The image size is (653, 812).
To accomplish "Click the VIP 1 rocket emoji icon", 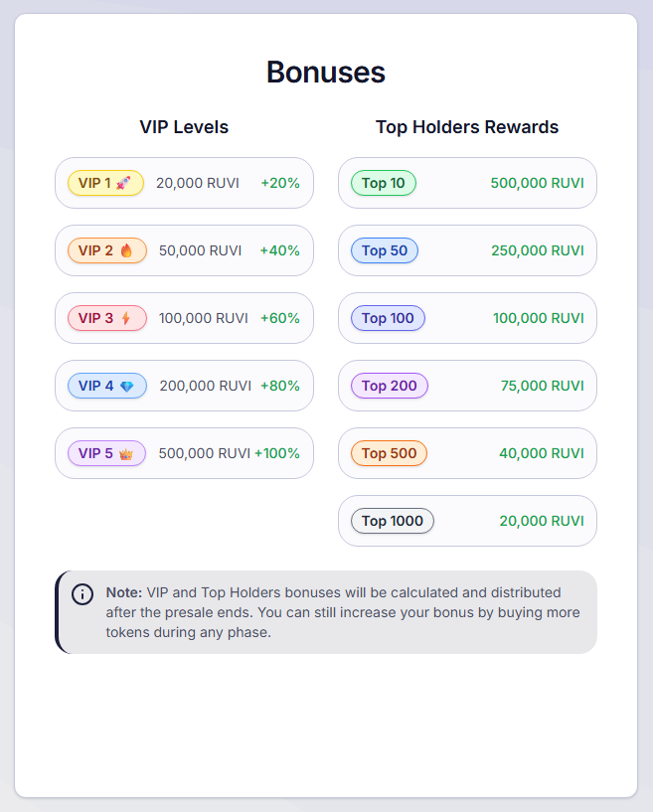I will (125, 183).
